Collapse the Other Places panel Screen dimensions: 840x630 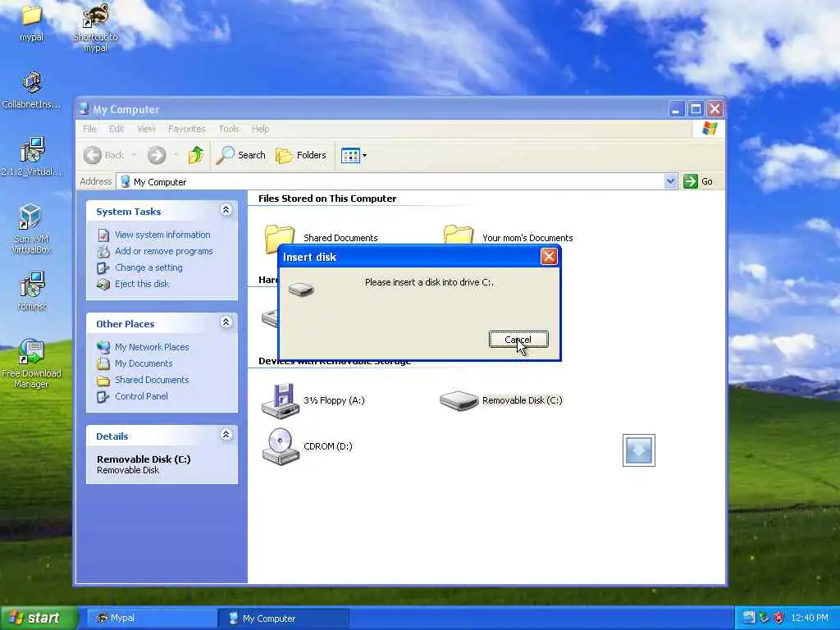[x=226, y=322]
